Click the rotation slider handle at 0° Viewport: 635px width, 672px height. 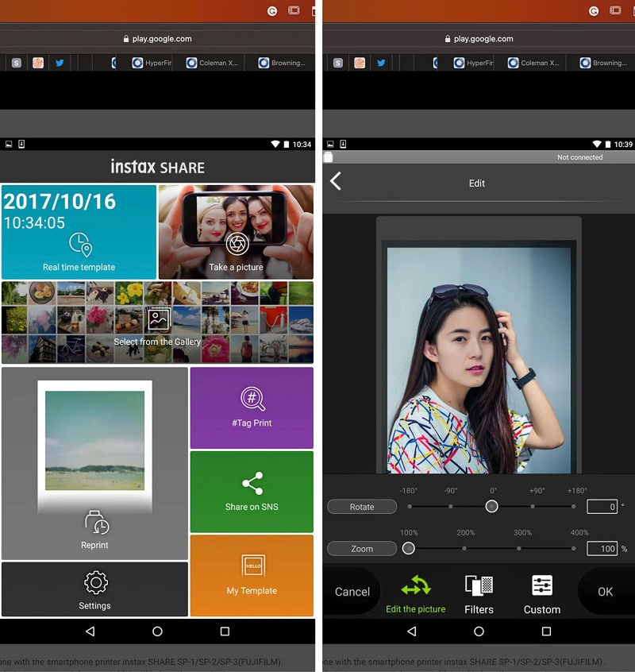pos(491,506)
